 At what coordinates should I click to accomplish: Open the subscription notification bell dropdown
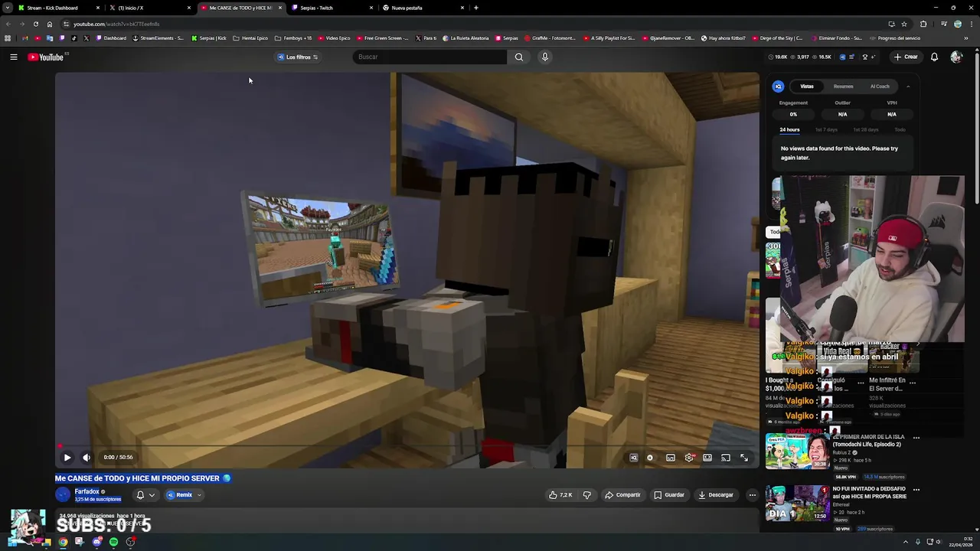point(145,495)
